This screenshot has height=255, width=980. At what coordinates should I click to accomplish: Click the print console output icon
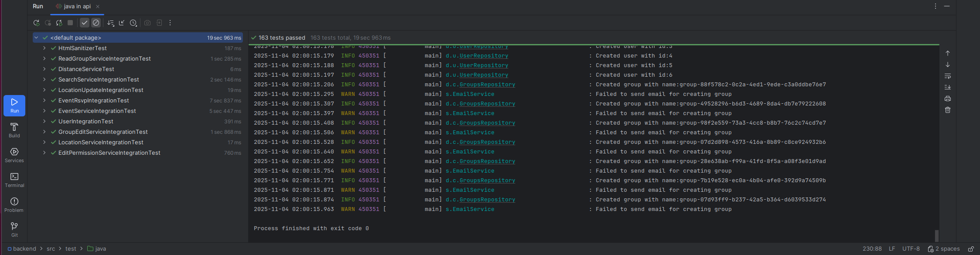948,99
